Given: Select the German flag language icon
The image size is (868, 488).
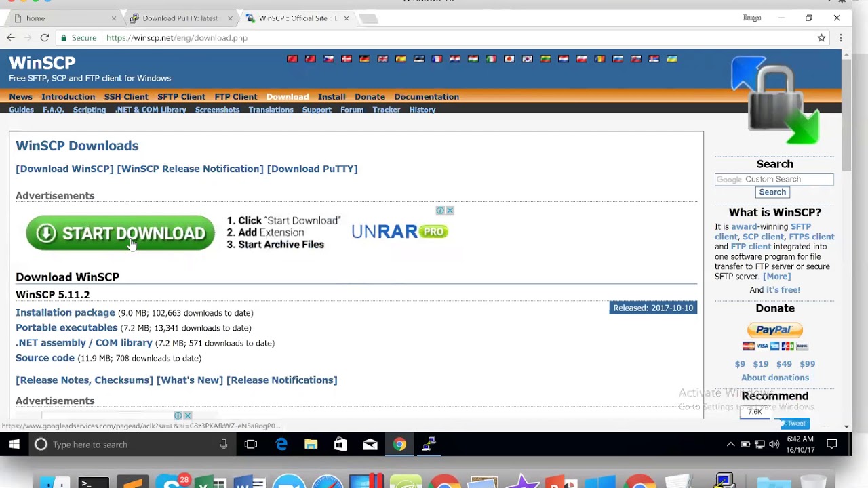Looking at the screenshot, I should [364, 59].
